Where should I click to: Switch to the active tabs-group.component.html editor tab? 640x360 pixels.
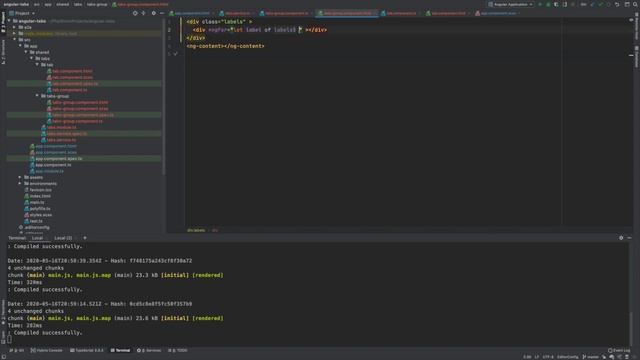tap(347, 13)
